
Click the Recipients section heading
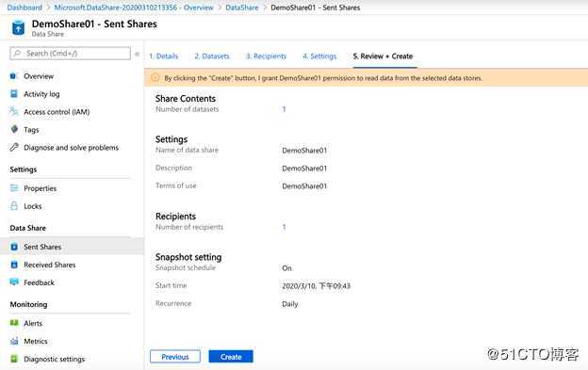175,217
